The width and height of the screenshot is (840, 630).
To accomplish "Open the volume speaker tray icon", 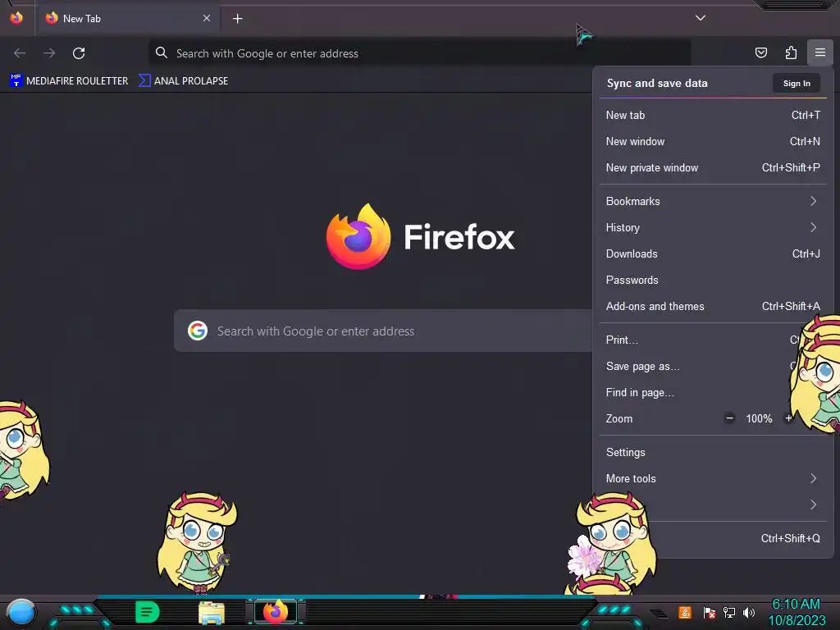I will click(x=749, y=612).
